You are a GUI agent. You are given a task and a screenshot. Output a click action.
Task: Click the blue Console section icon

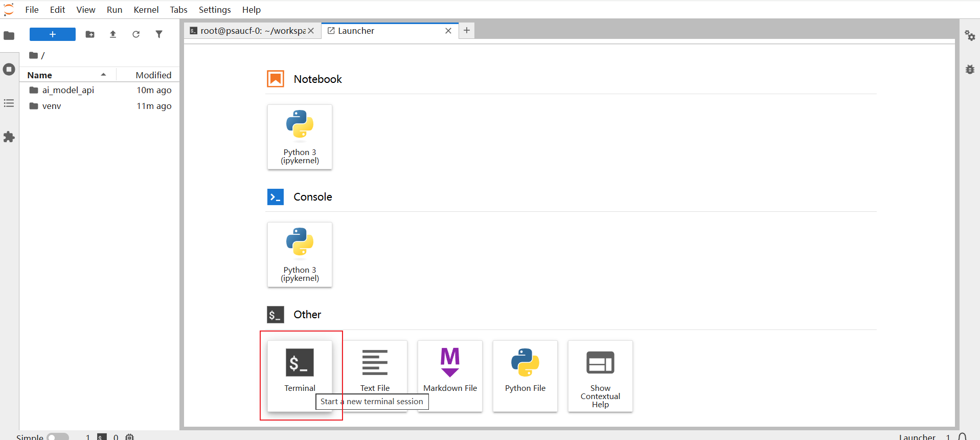coord(276,197)
